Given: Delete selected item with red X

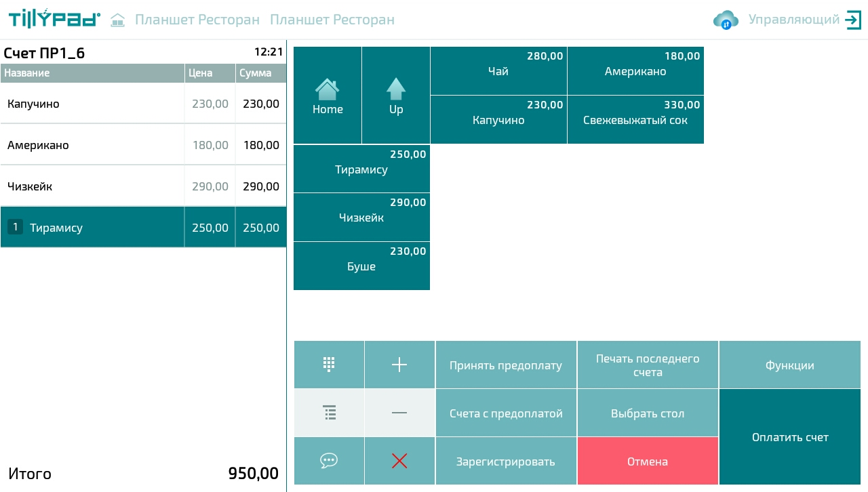Looking at the screenshot, I should coord(399,461).
